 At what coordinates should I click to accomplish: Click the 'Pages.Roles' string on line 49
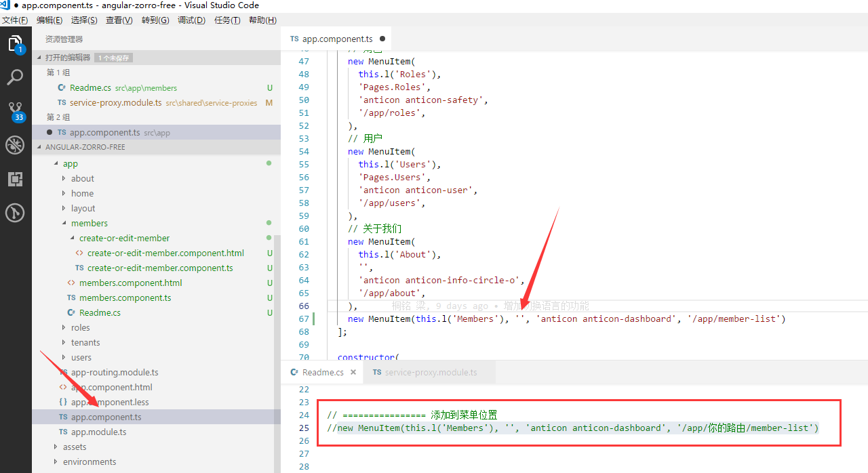[x=392, y=87]
